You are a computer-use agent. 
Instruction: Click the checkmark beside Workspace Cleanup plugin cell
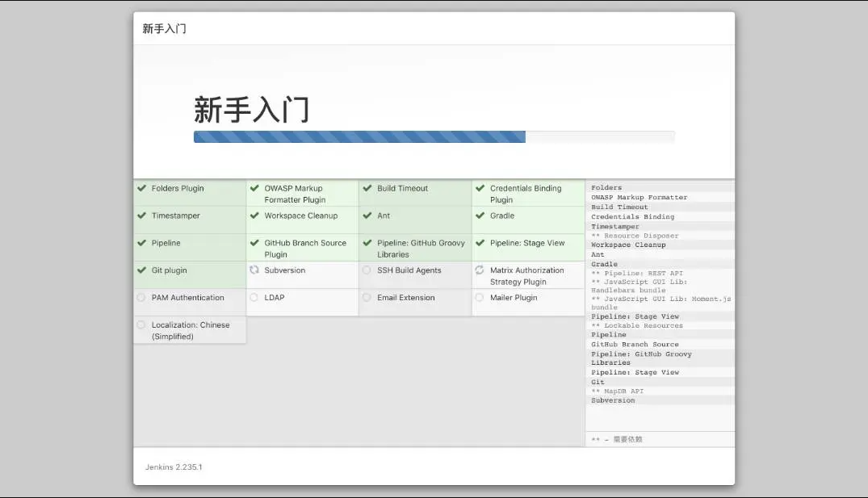254,216
